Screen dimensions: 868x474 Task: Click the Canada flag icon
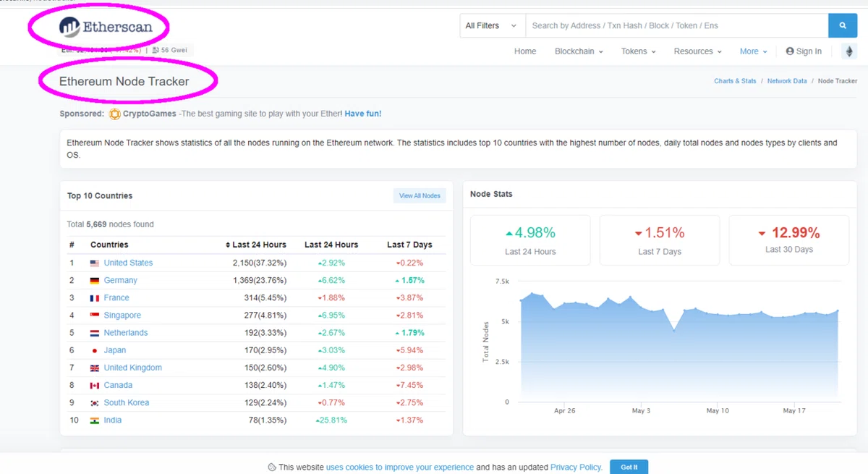95,385
